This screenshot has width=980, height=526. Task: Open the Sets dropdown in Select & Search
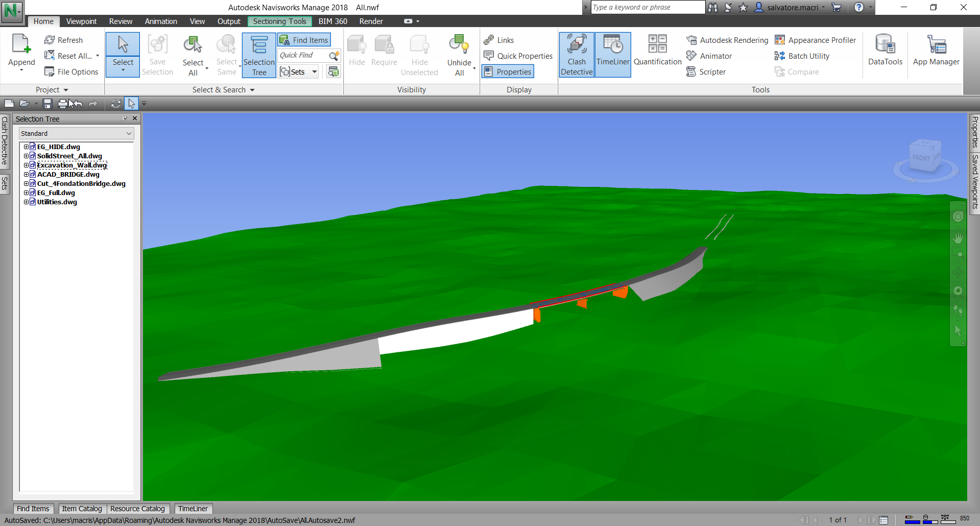(314, 71)
